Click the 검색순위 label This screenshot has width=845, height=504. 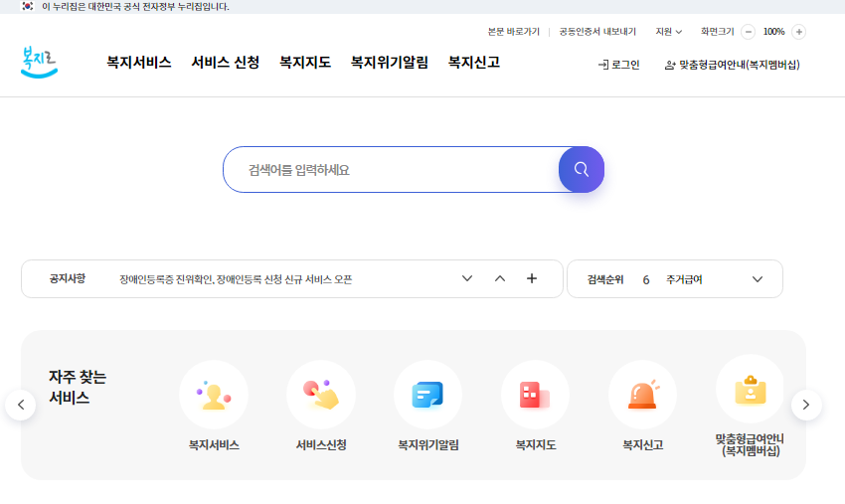tap(605, 279)
